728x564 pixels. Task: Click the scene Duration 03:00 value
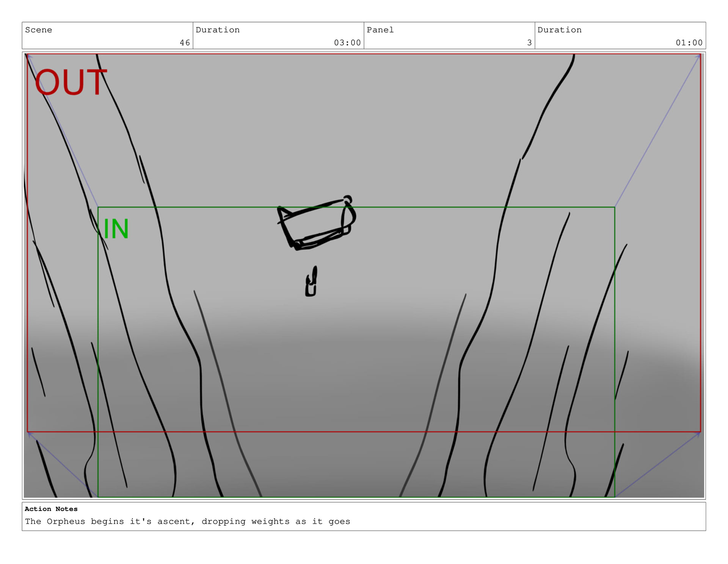[347, 42]
